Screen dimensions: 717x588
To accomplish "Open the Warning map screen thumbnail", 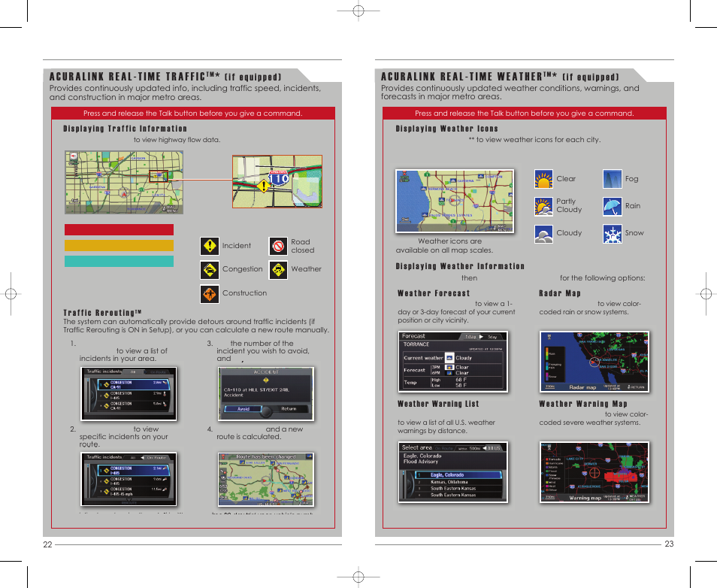I will point(594,472).
